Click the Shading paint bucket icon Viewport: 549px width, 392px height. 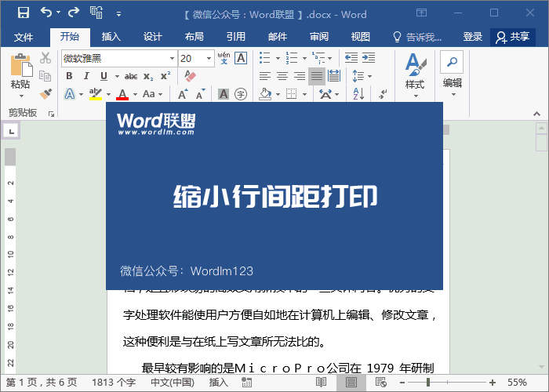click(265, 94)
